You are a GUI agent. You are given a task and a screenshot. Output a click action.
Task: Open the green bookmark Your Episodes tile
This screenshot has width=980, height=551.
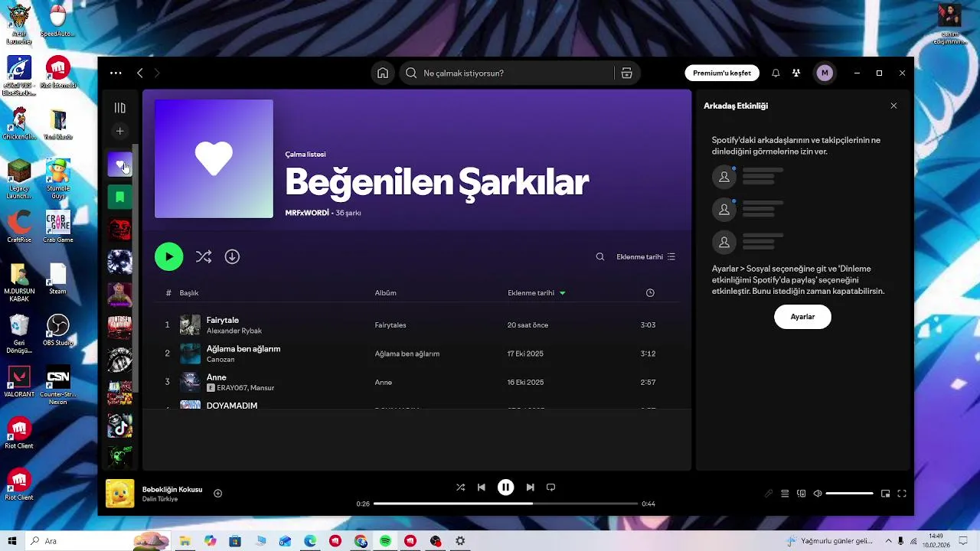coord(119,197)
